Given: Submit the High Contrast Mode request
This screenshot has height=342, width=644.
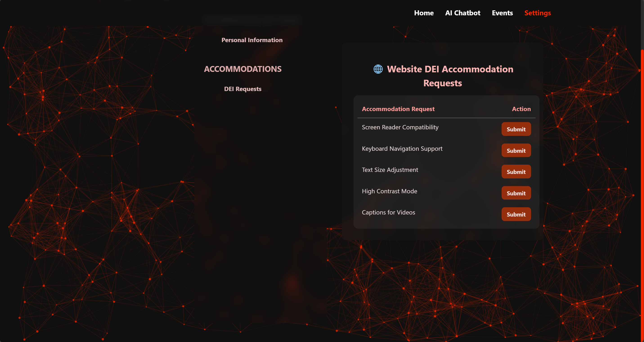Looking at the screenshot, I should click(516, 193).
